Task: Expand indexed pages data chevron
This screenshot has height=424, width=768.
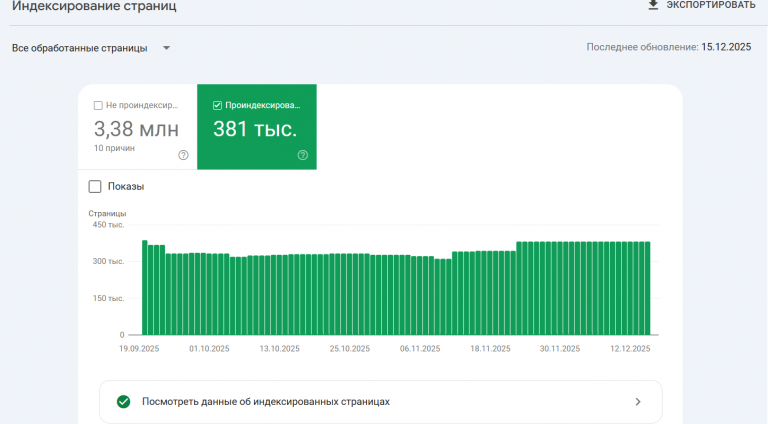Action: pyautogui.click(x=638, y=402)
